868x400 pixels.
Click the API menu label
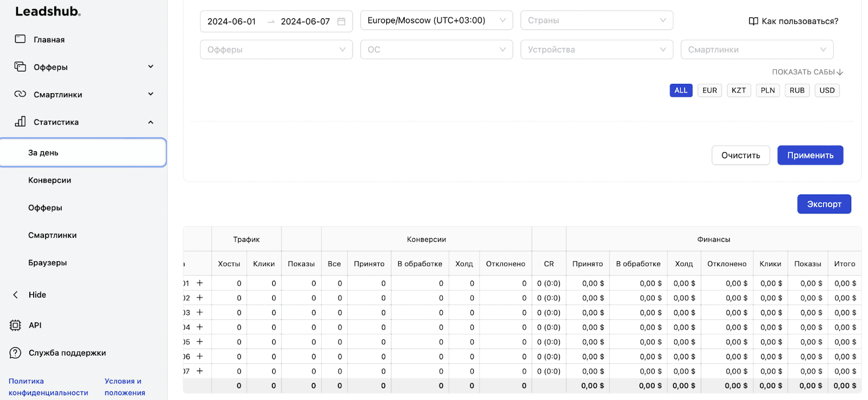pos(35,325)
